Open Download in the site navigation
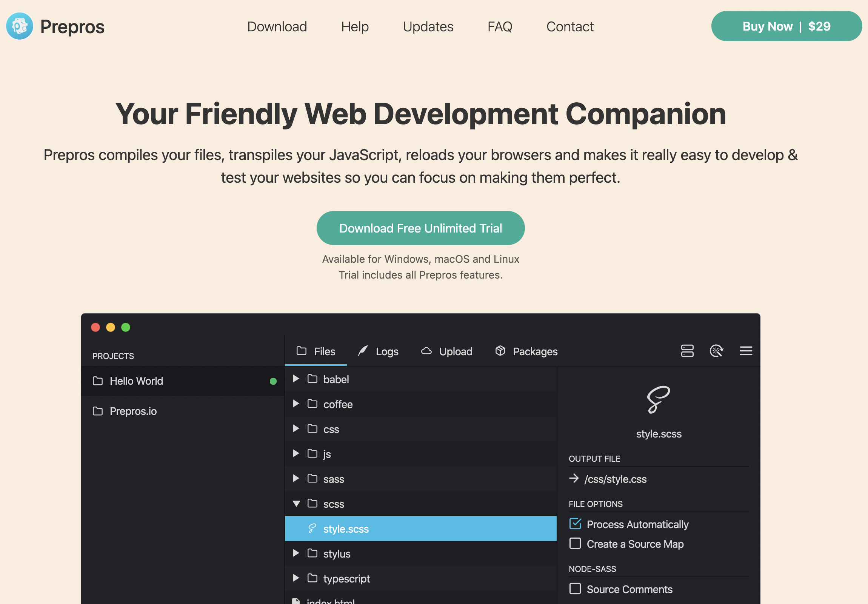The width and height of the screenshot is (868, 604). point(277,26)
